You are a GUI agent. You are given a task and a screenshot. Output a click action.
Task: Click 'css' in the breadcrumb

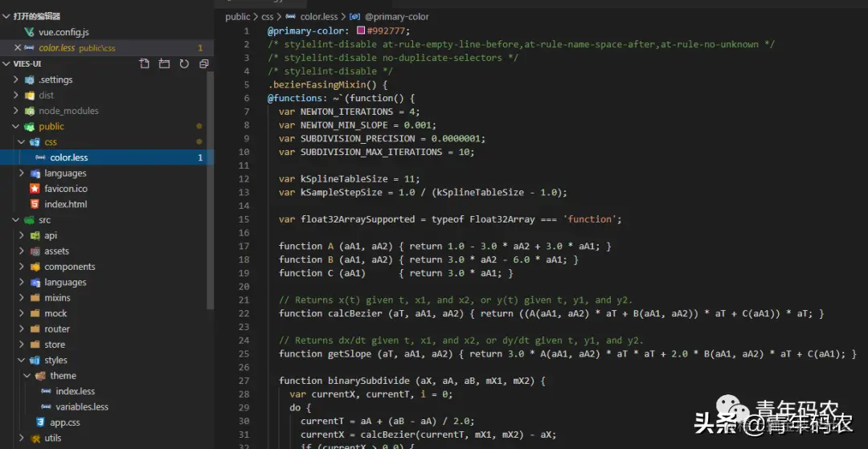click(268, 17)
